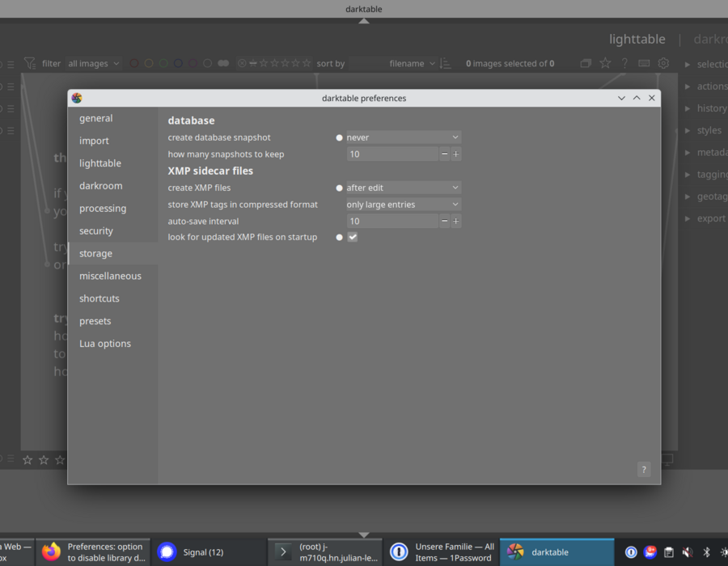Open global preferences gear icon
Image resolution: width=728 pixels, height=566 pixels.
click(x=663, y=63)
